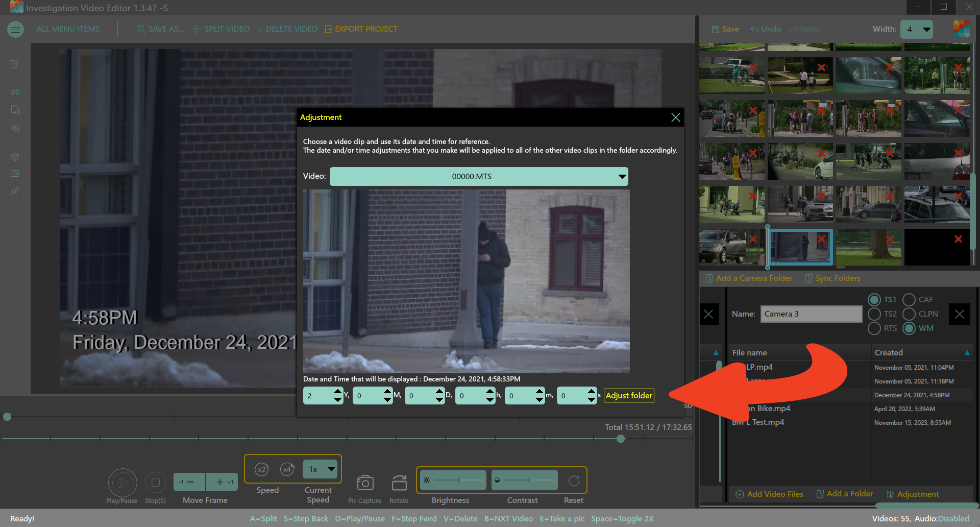Decrease the months stepper value

(x=387, y=399)
